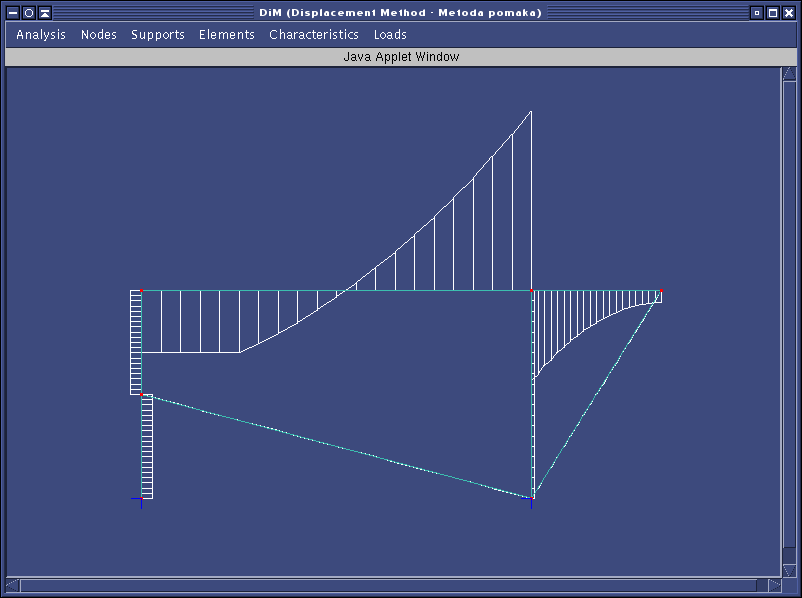Click the vertical scrollbar down arrow

(x=789, y=569)
